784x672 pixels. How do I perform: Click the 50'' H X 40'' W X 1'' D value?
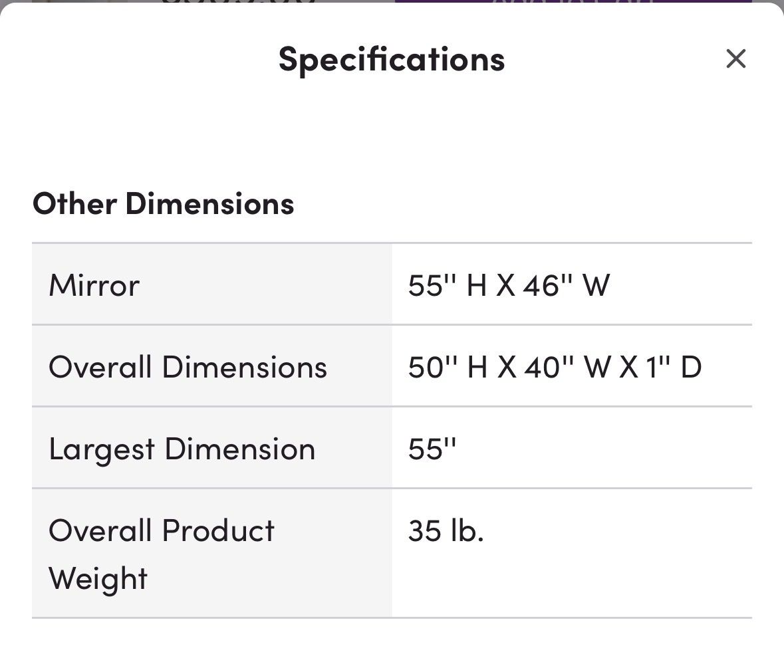pos(555,367)
